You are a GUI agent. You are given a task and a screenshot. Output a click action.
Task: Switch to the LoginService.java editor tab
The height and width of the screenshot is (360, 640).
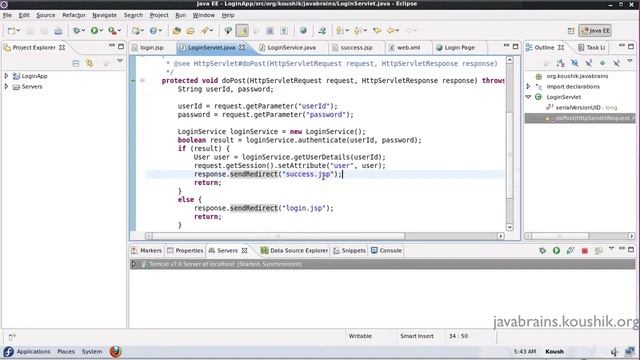(x=291, y=48)
